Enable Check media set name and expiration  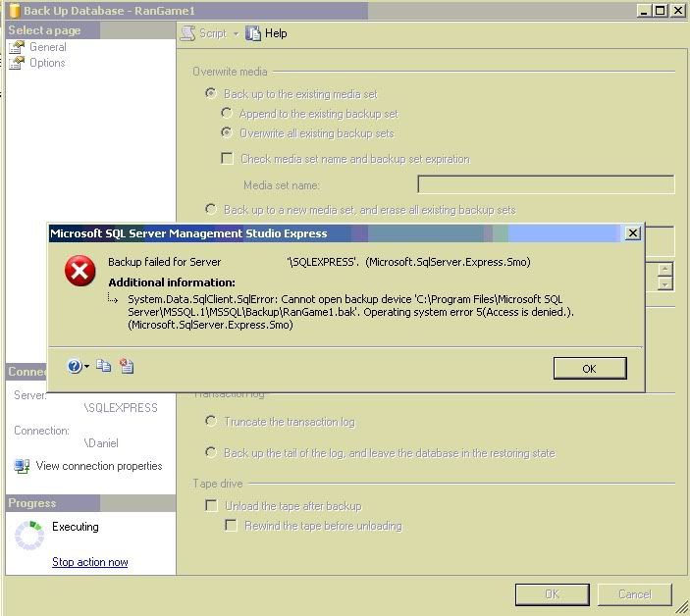coord(227,159)
